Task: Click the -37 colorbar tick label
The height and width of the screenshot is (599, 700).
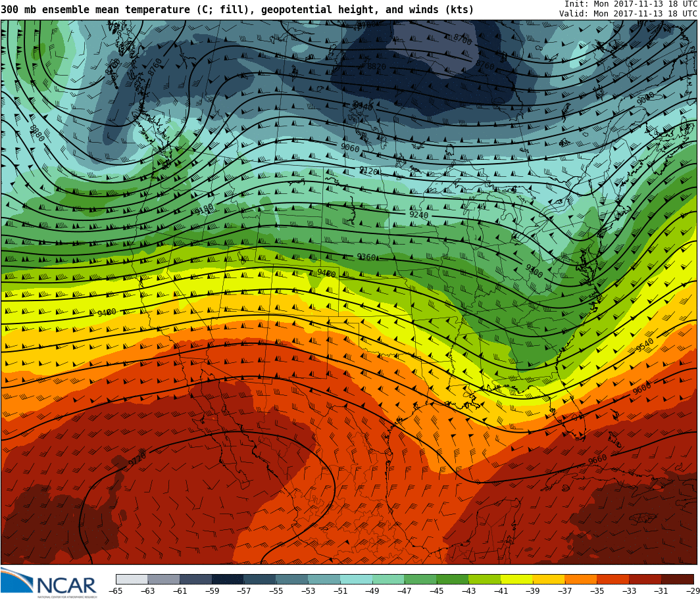Action: point(564,591)
